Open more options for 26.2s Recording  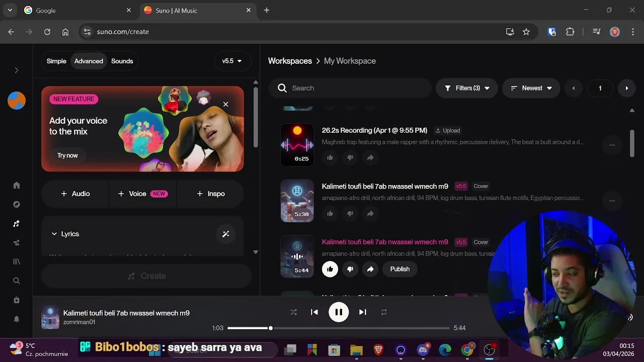click(x=612, y=145)
